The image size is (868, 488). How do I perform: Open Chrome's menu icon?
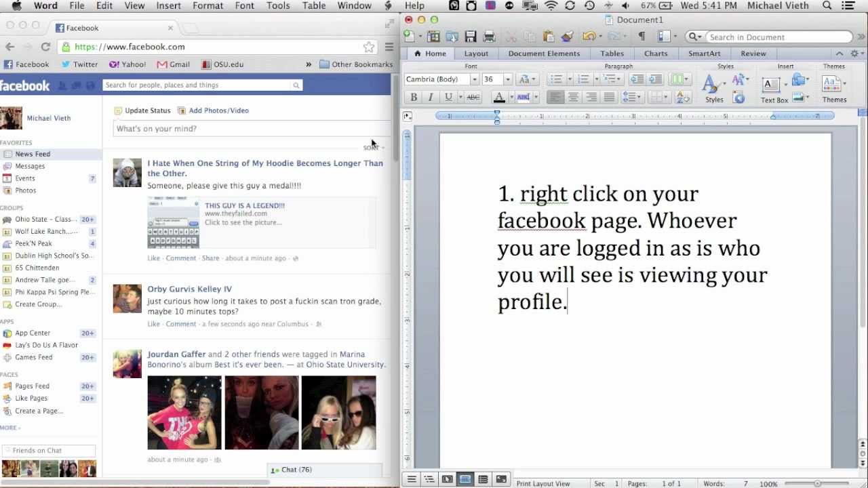(x=389, y=47)
